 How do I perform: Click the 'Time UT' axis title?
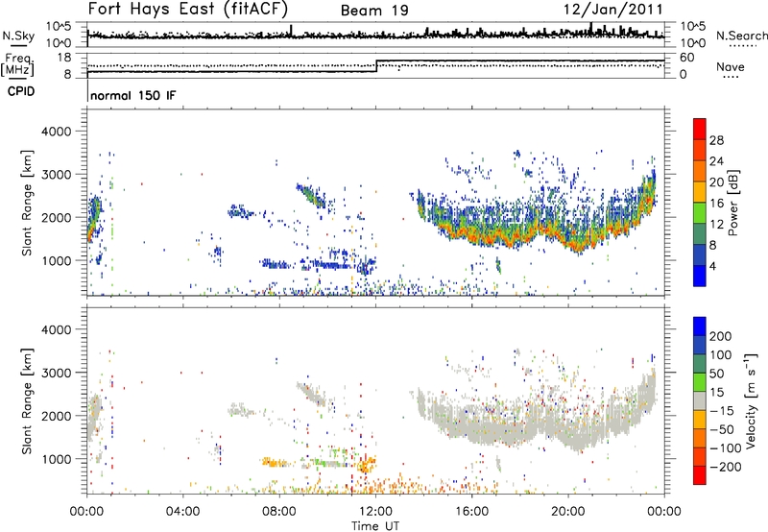point(375,525)
